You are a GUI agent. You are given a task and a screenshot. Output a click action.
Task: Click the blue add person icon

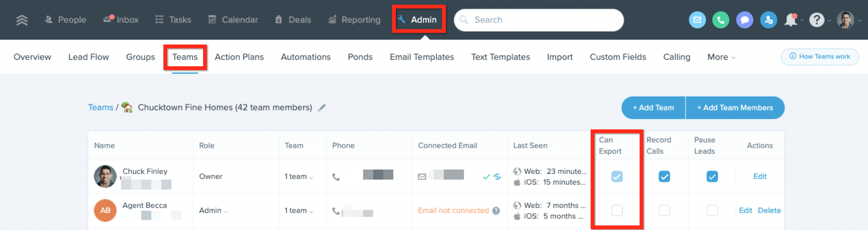tap(768, 20)
